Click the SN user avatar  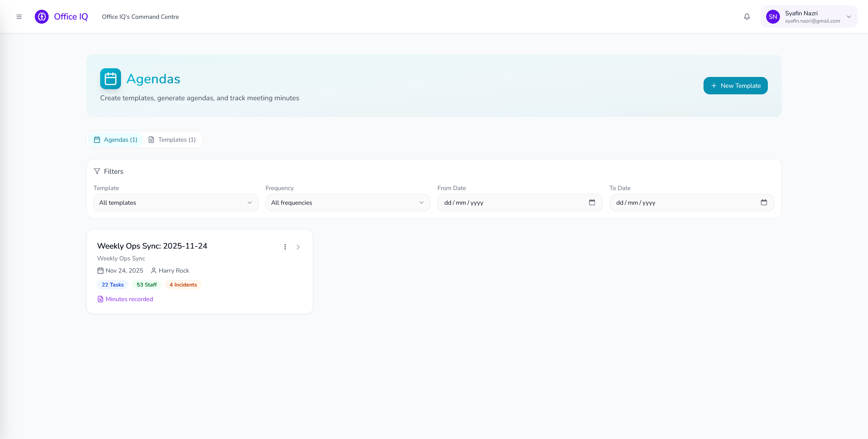point(773,17)
